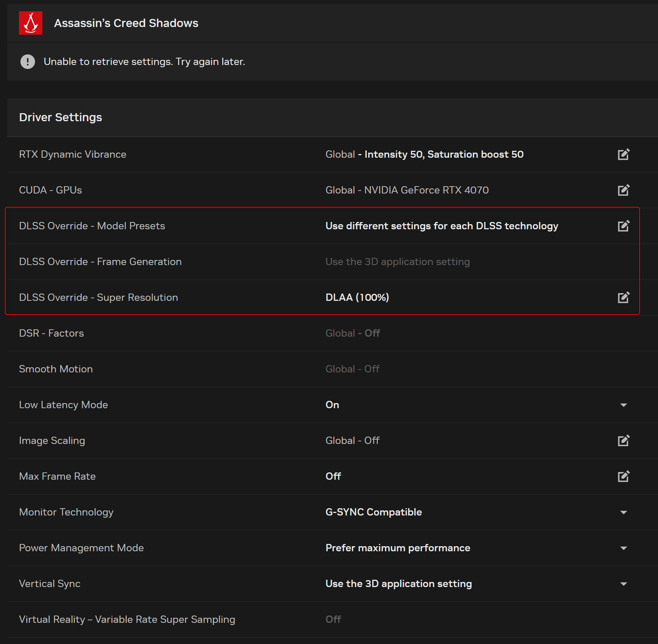
Task: Open the CUDA - GPUs edit icon
Action: pos(623,190)
